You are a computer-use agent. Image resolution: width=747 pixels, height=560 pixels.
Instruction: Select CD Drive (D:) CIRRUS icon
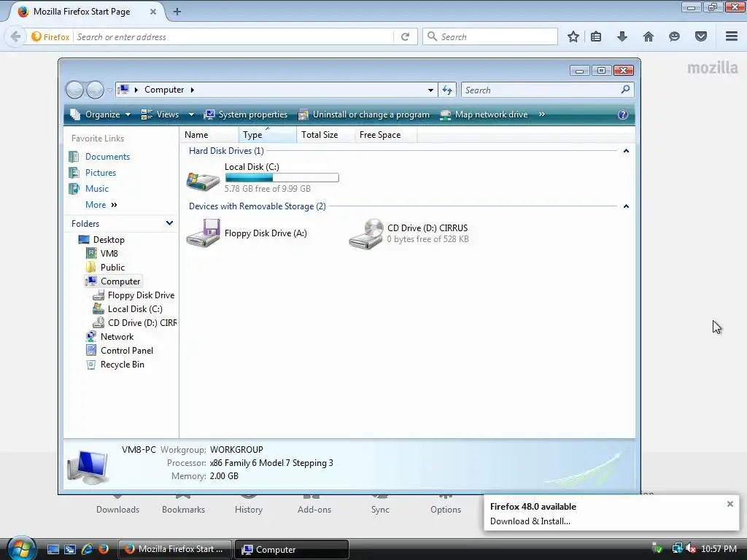(366, 233)
